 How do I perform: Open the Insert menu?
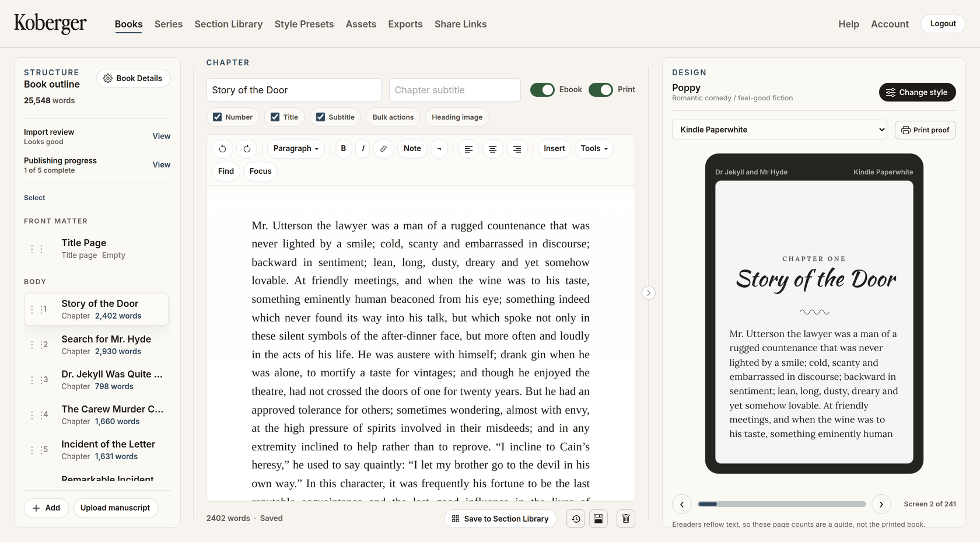click(x=554, y=149)
